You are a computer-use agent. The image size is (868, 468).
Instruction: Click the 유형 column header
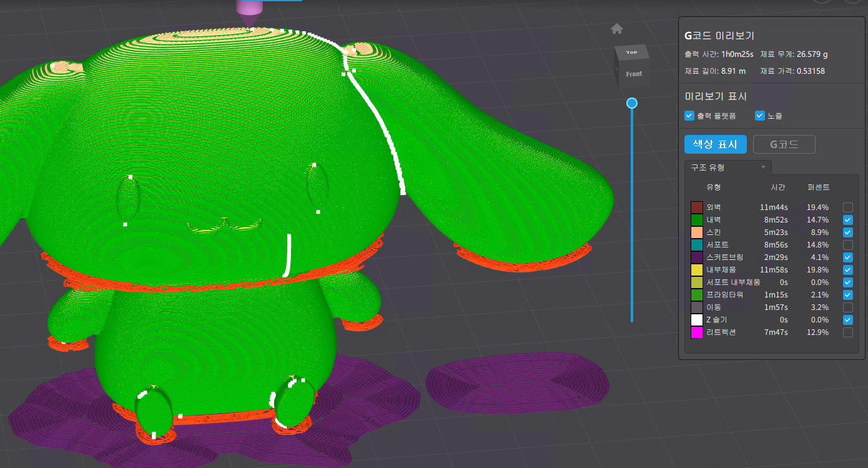click(714, 187)
